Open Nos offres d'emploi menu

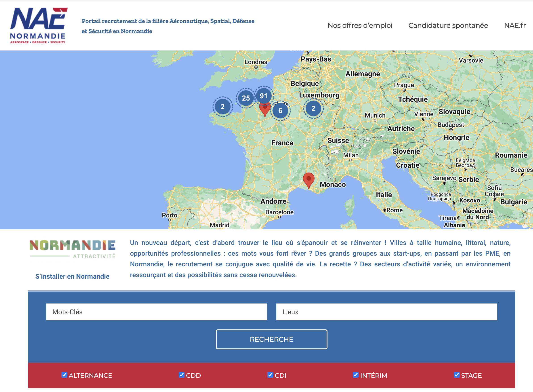coord(360,25)
